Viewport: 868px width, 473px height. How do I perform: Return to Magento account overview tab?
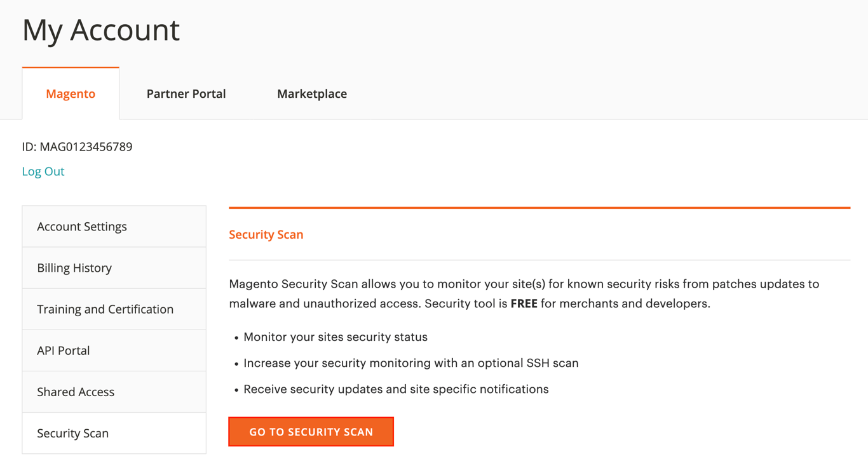coord(70,93)
